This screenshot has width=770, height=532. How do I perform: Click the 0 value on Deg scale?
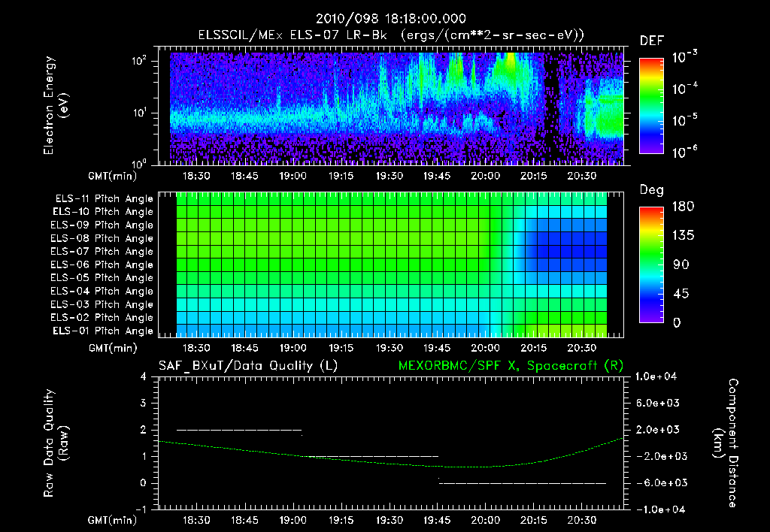(x=678, y=323)
